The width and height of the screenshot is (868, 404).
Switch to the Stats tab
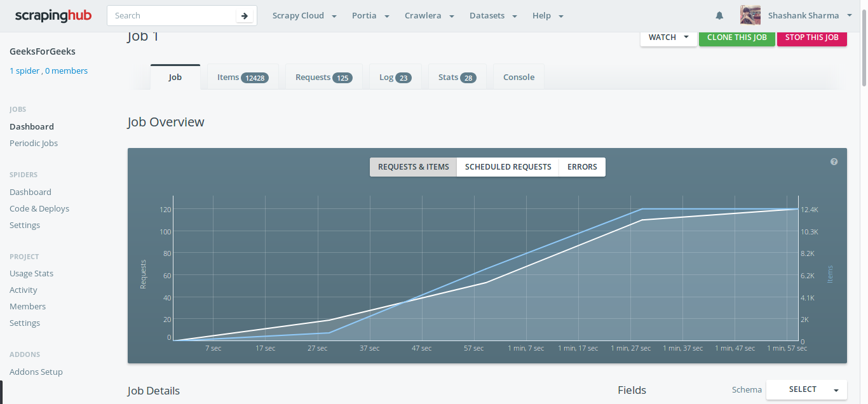pos(457,77)
